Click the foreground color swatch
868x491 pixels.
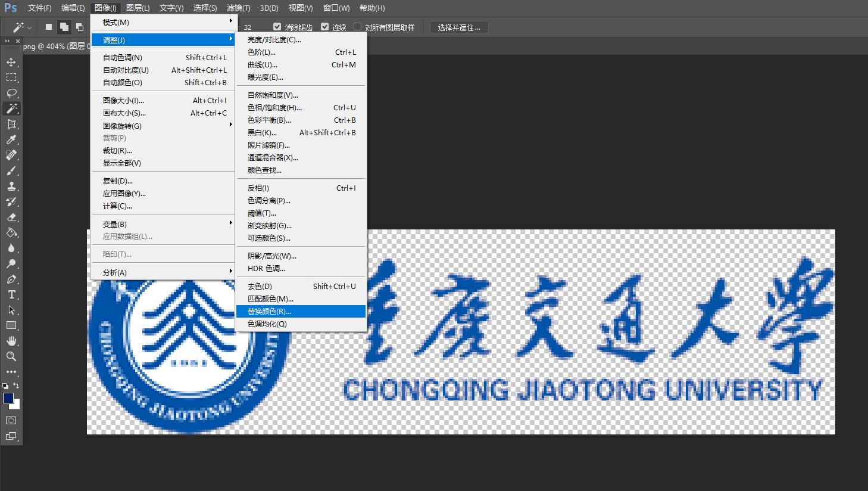pos(8,397)
